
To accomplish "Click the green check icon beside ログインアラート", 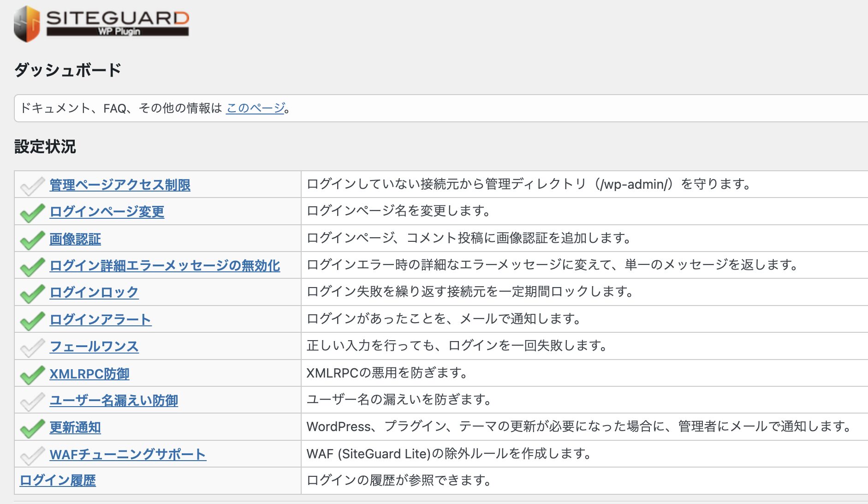I will tap(31, 319).
